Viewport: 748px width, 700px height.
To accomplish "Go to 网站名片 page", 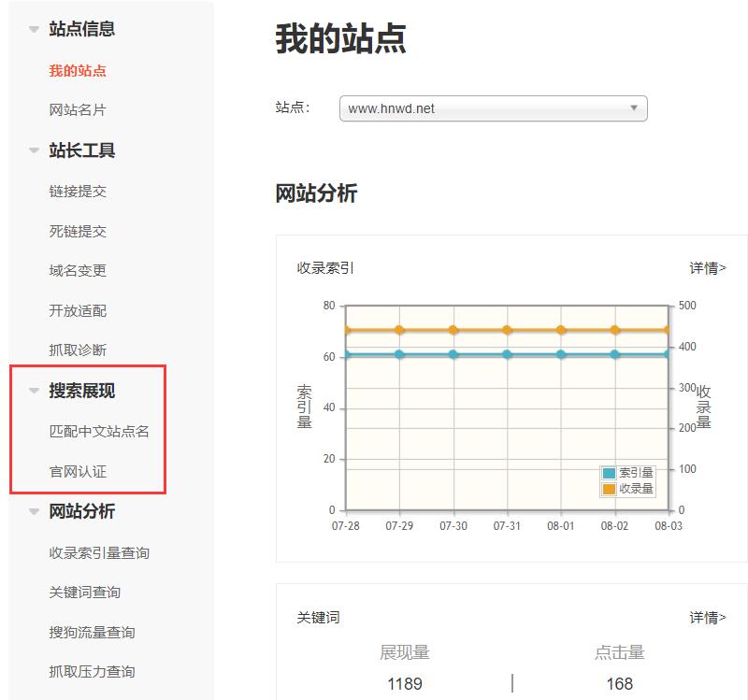I will coord(78,110).
